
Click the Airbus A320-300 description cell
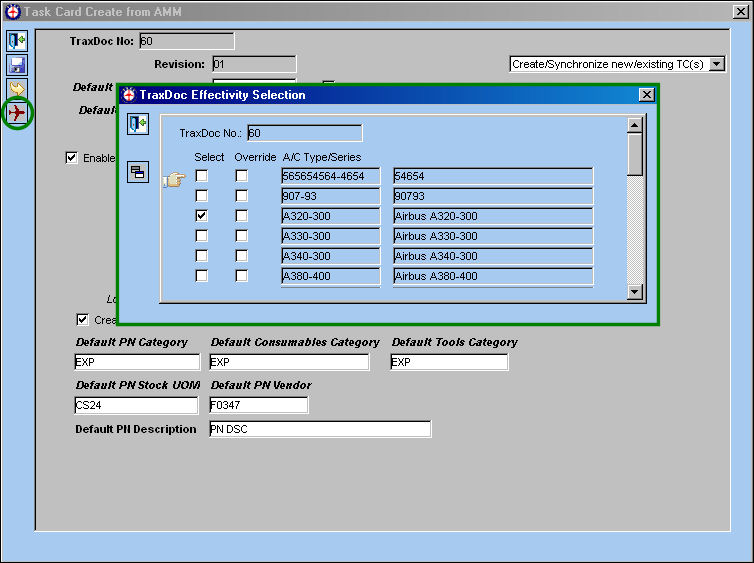493,216
